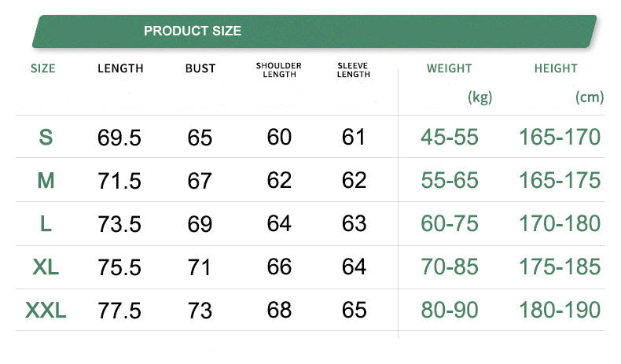Click the XXL size row label
This screenshot has height=364, width=621.
46,311
